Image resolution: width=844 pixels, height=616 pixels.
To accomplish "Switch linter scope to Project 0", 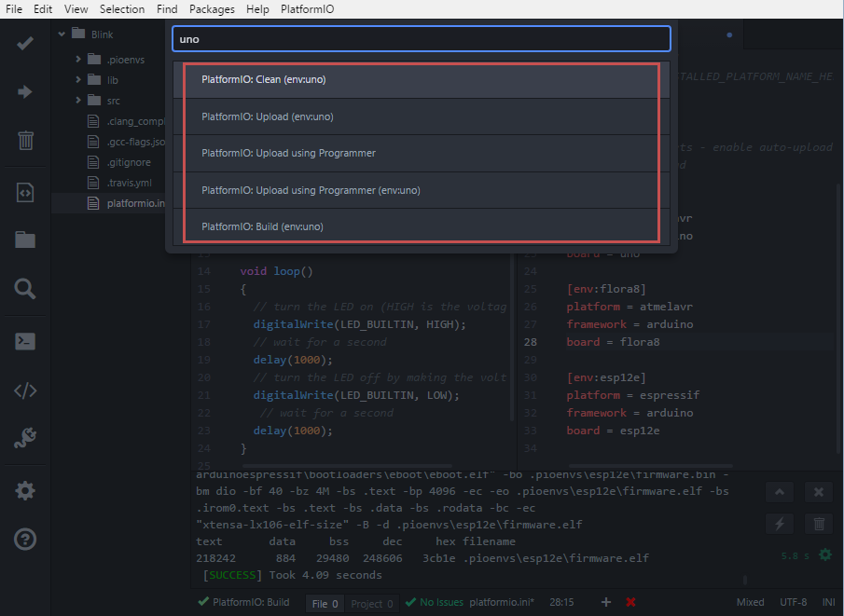I will tap(372, 604).
